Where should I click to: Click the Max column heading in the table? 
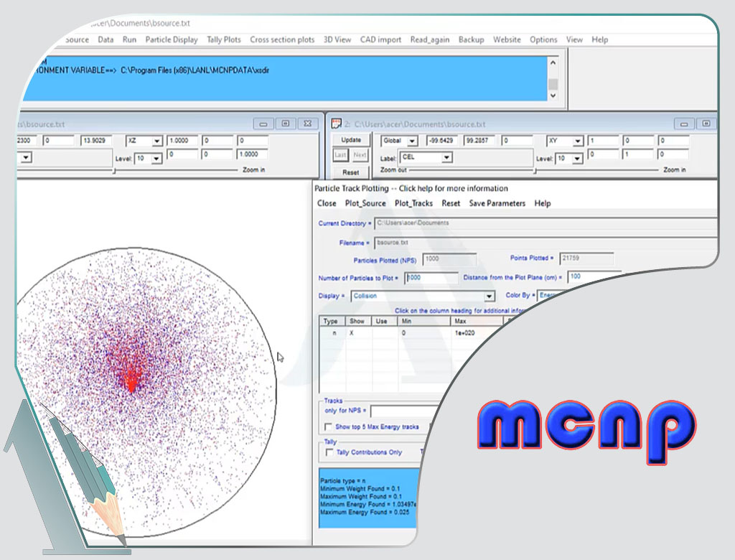(459, 322)
